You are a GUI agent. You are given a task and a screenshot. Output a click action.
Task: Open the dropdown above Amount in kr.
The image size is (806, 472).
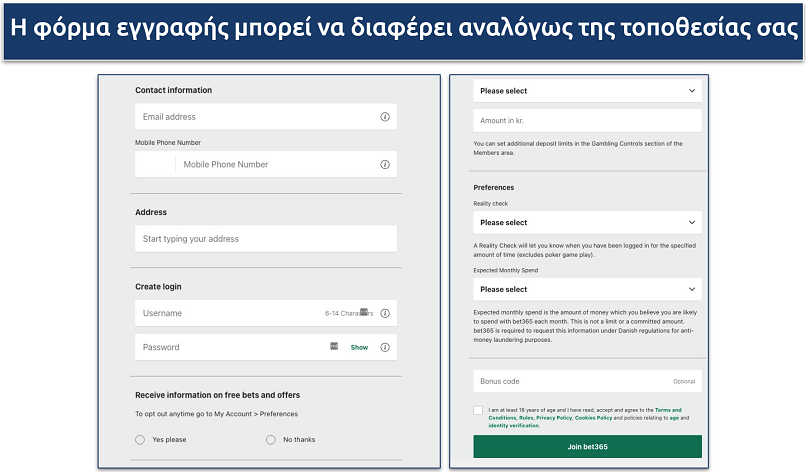click(587, 91)
